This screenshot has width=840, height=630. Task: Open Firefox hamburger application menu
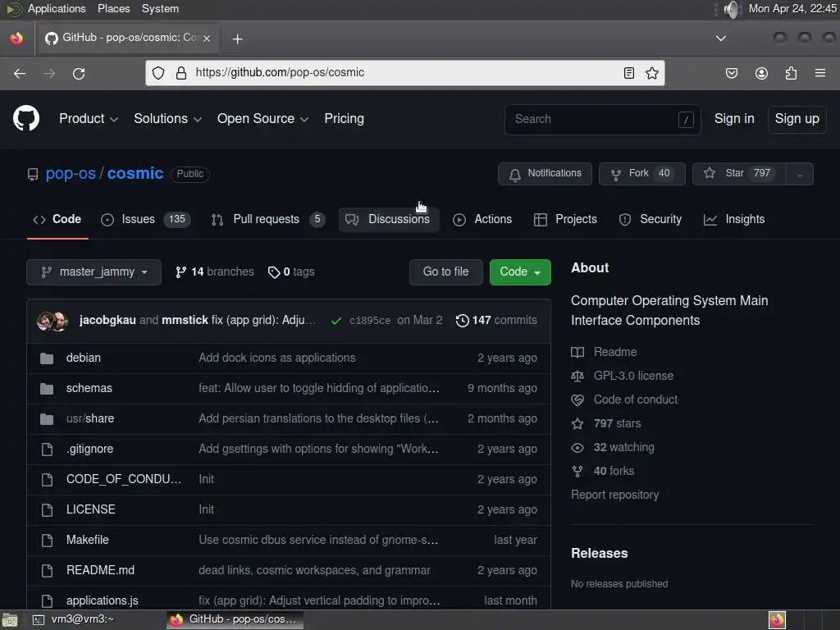pos(820,73)
